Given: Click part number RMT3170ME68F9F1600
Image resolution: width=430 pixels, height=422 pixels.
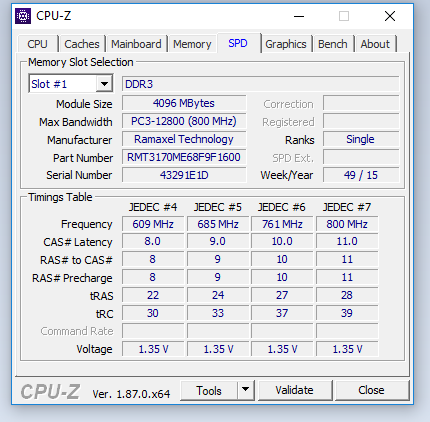Looking at the screenshot, I should click(x=184, y=157).
